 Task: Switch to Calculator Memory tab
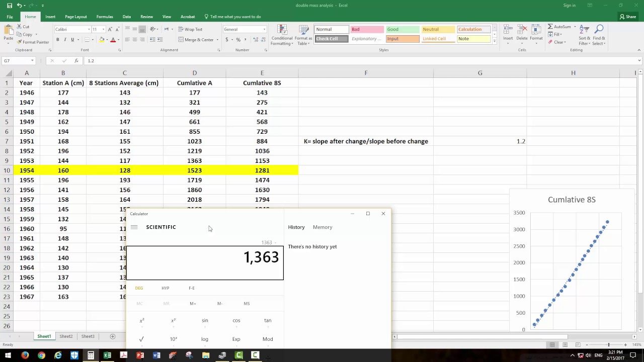coord(323,227)
